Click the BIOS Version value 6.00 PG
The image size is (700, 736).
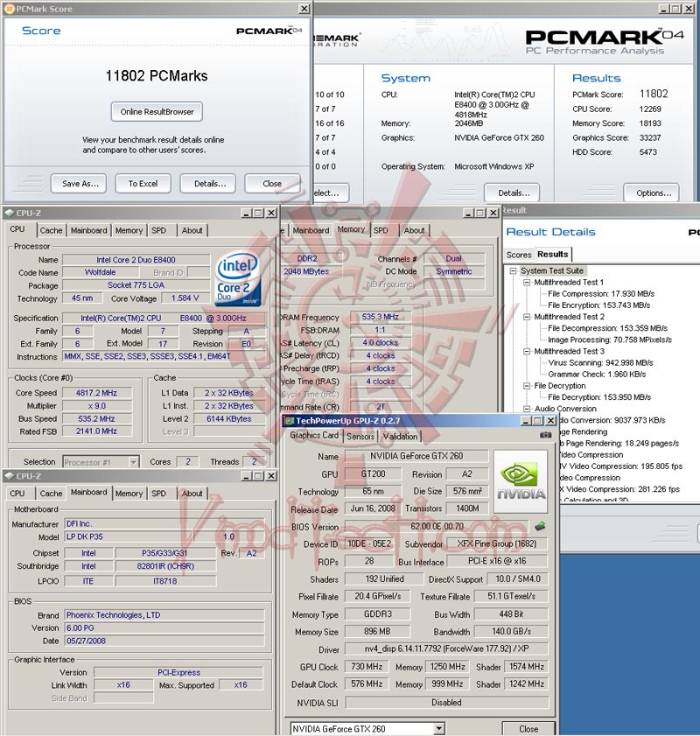coord(164,627)
